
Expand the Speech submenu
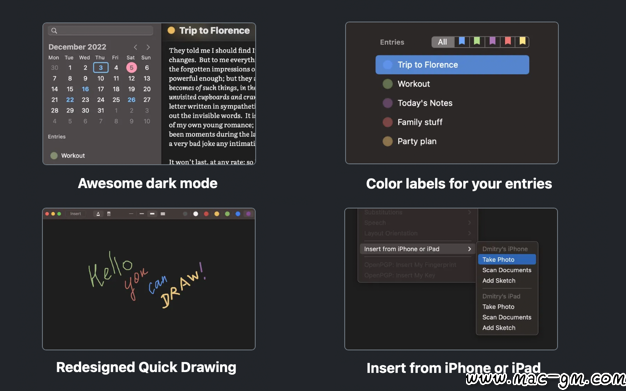point(418,223)
